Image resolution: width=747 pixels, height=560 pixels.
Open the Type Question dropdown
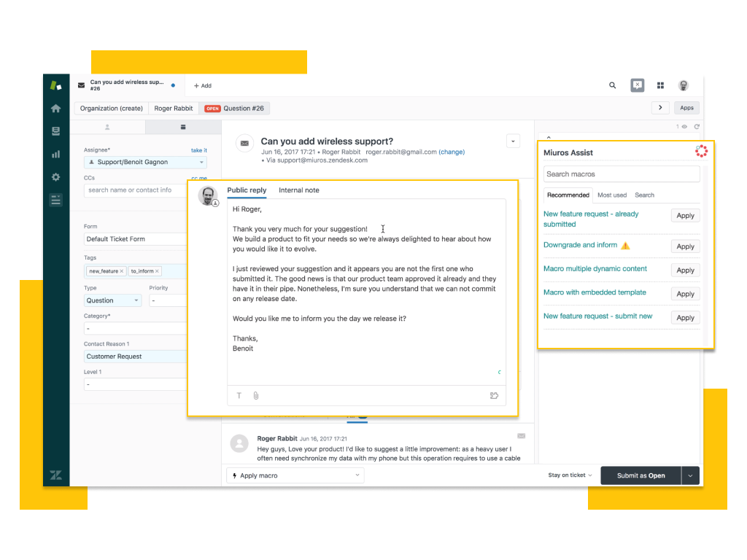pos(136,300)
